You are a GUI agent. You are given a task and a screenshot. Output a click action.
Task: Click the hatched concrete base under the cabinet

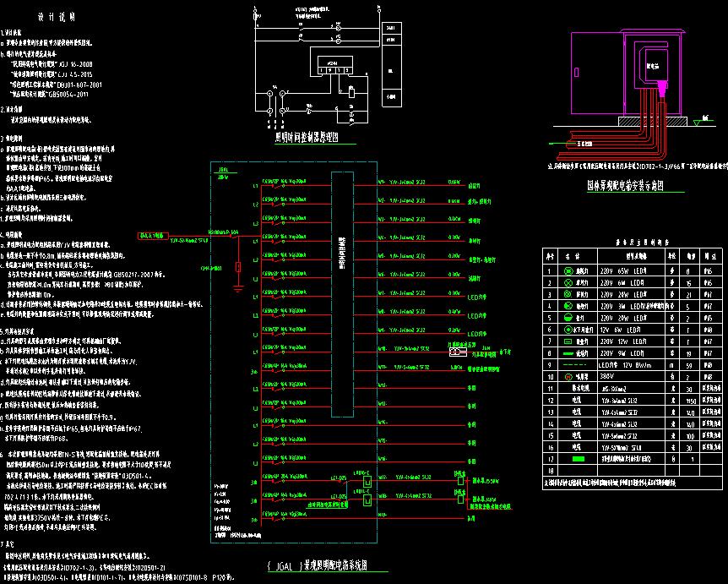tap(653, 121)
